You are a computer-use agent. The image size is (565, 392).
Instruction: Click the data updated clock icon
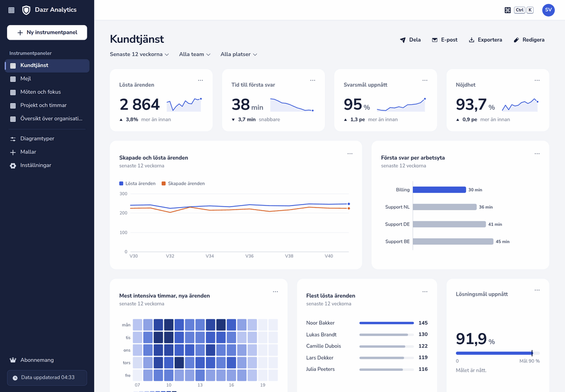click(15, 377)
